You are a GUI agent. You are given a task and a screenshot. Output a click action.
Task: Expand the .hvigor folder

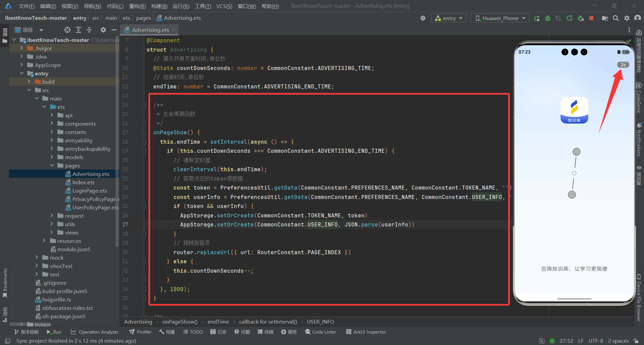[x=21, y=48]
